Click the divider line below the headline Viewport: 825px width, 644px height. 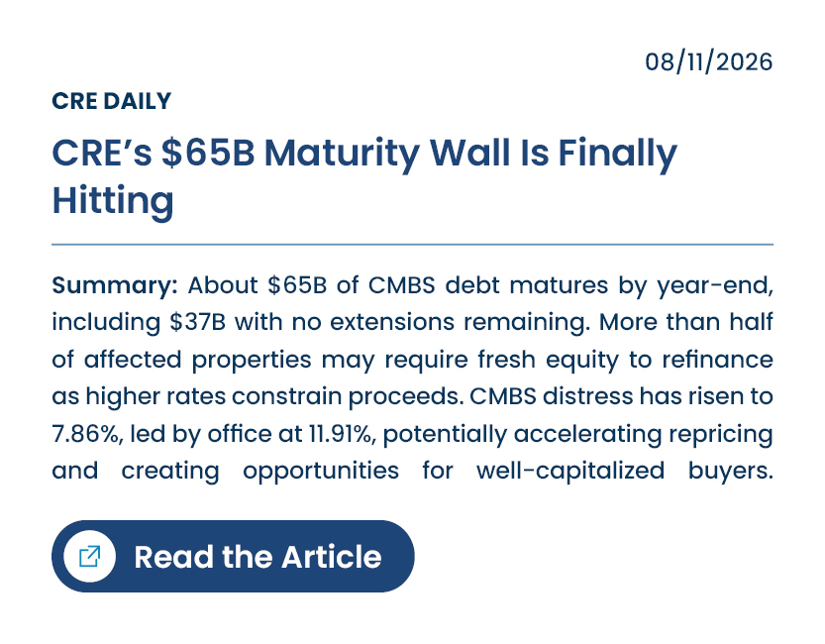412,245
